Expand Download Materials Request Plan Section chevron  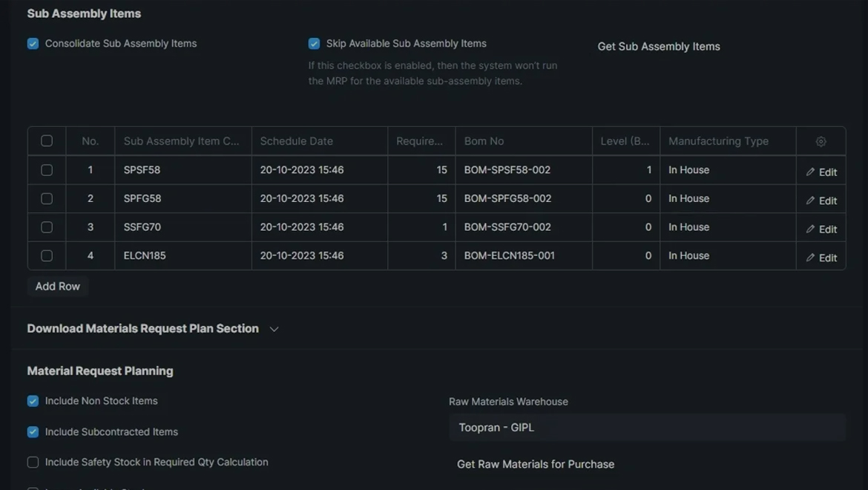coord(274,329)
